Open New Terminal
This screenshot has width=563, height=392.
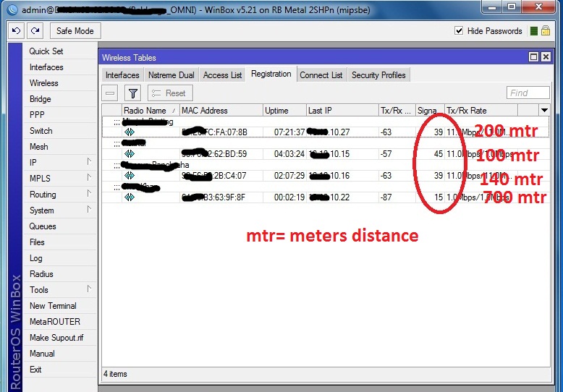[53, 306]
